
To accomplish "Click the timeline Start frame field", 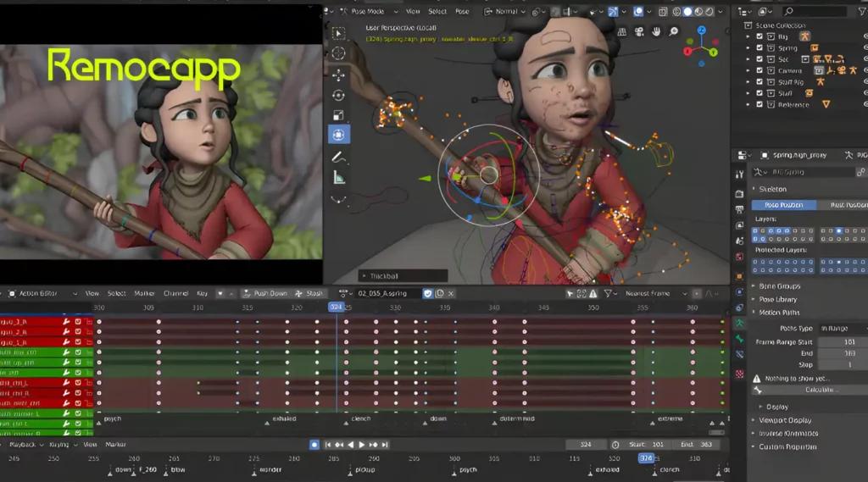I will coord(645,445).
